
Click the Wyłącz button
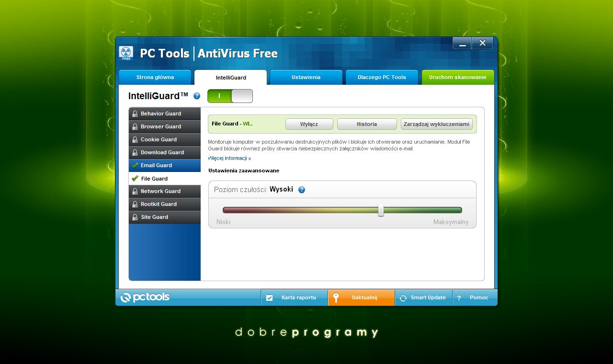pos(309,124)
